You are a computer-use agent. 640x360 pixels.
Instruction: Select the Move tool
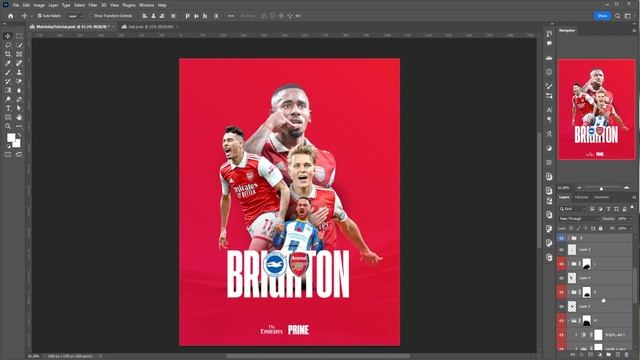(8, 36)
